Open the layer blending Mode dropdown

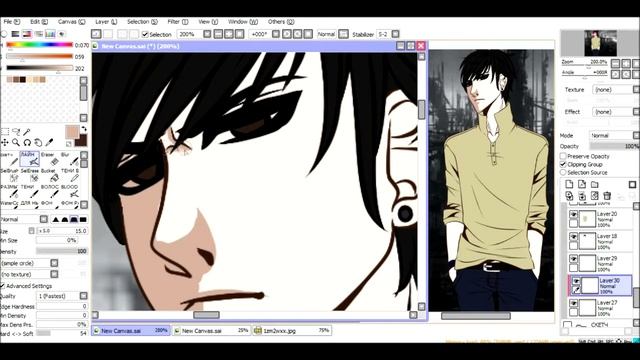coord(614,135)
